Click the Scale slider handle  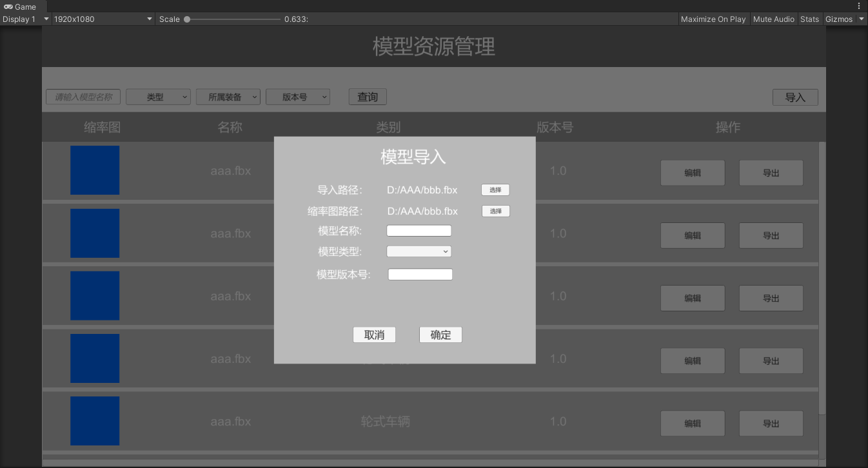187,19
